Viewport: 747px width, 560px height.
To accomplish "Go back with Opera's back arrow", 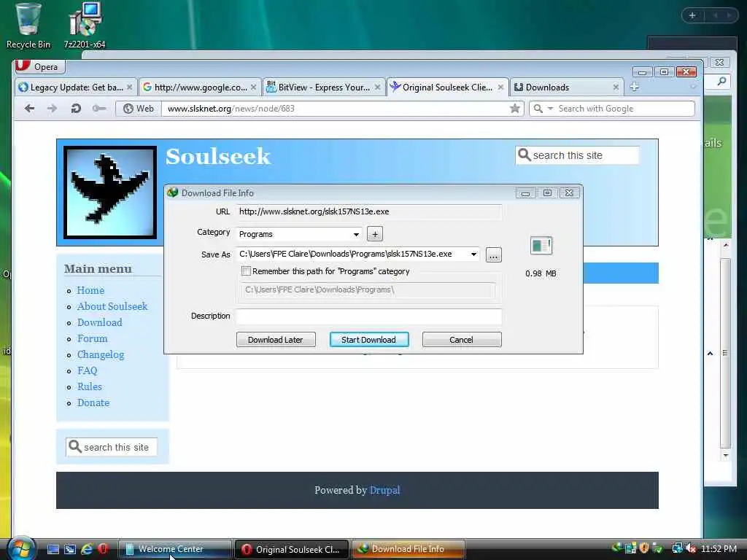I will pos(29,109).
